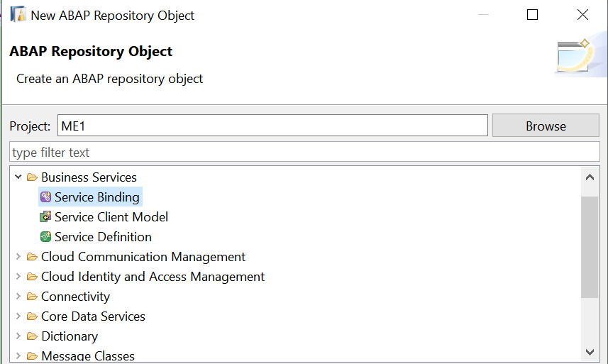The width and height of the screenshot is (608, 364).
Task: Click the Service Client Model icon
Action: coord(45,216)
